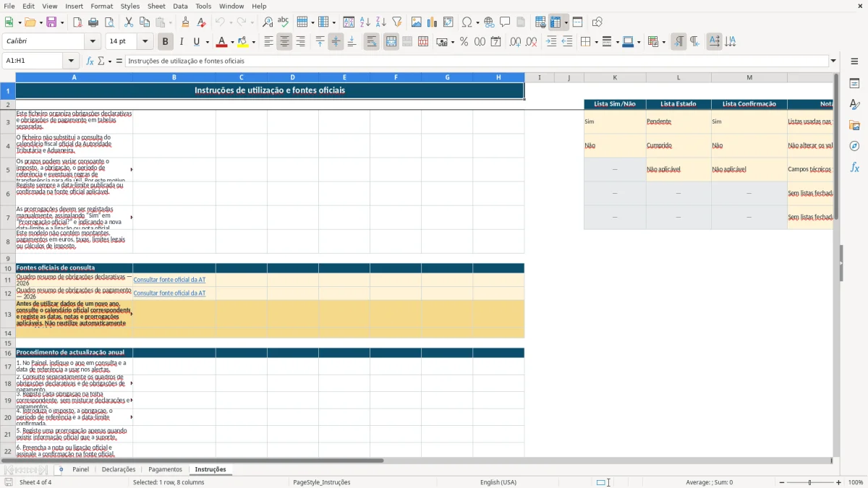Viewport: 868px width, 488px height.
Task: Click the column K header
Action: click(615, 77)
